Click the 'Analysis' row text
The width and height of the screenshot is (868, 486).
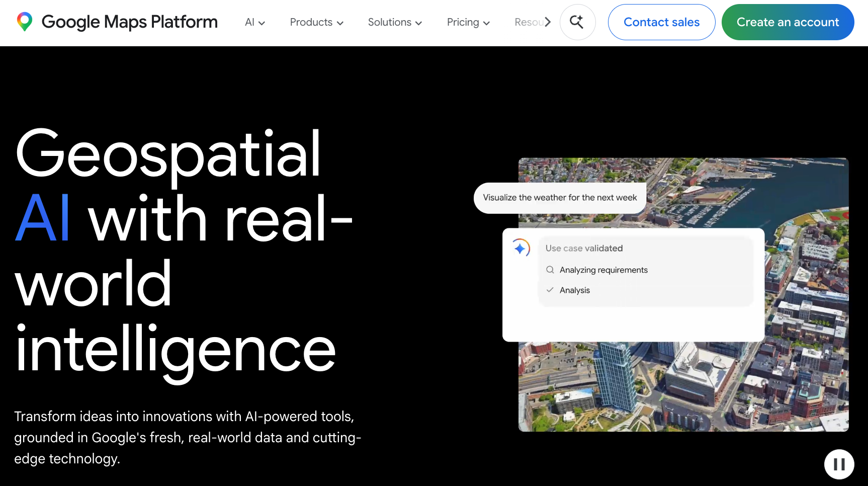coord(575,290)
